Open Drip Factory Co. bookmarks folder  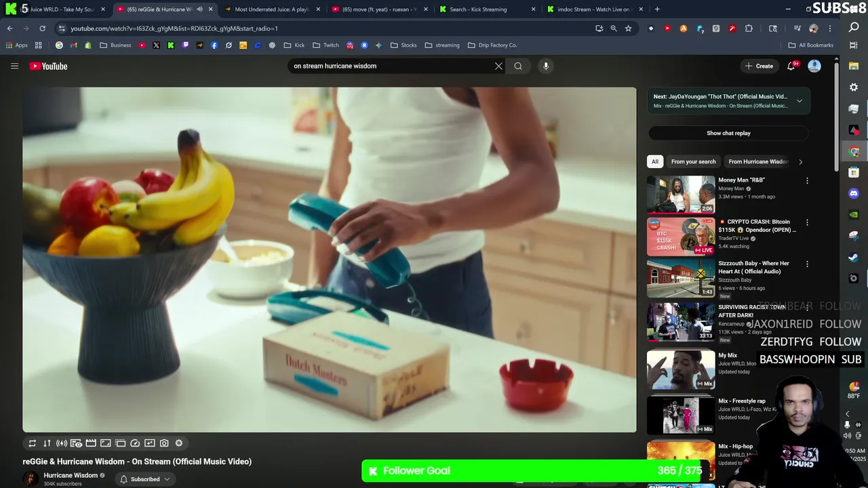pos(492,45)
